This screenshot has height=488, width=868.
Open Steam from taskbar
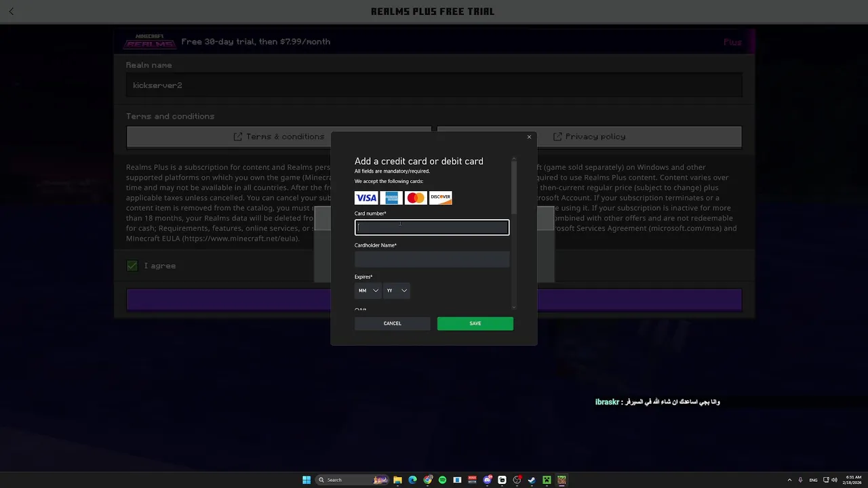click(x=532, y=480)
